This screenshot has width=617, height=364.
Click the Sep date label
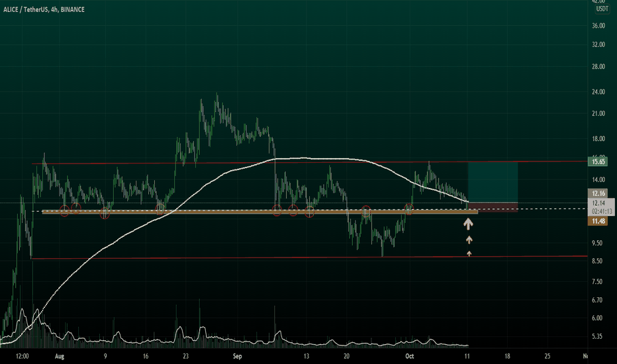[237, 356]
